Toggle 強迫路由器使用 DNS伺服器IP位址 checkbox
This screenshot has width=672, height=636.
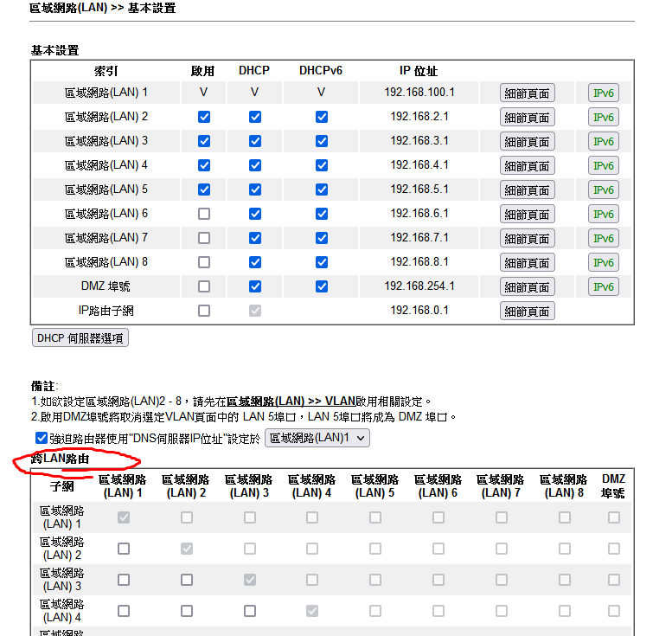pyautogui.click(x=42, y=439)
